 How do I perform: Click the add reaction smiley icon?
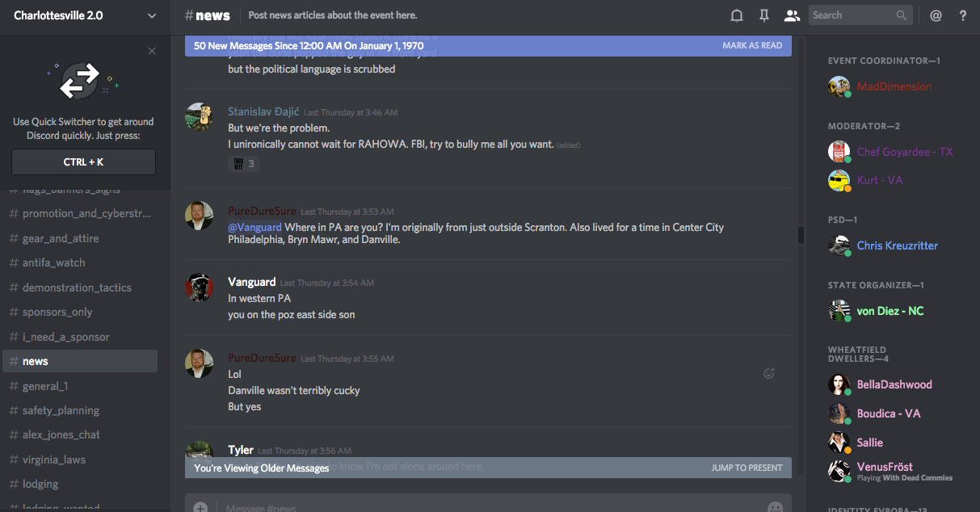point(769,373)
